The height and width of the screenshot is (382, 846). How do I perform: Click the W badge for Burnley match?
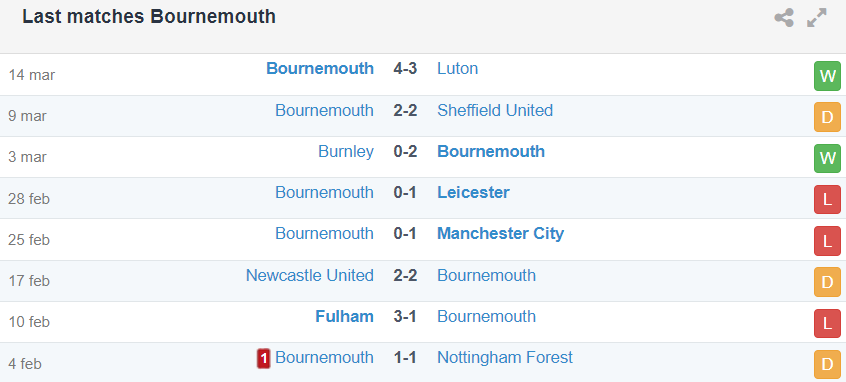pos(827,159)
